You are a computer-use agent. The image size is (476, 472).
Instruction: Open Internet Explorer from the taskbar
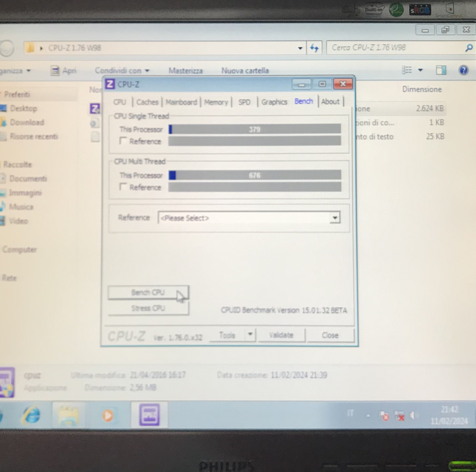(31, 415)
